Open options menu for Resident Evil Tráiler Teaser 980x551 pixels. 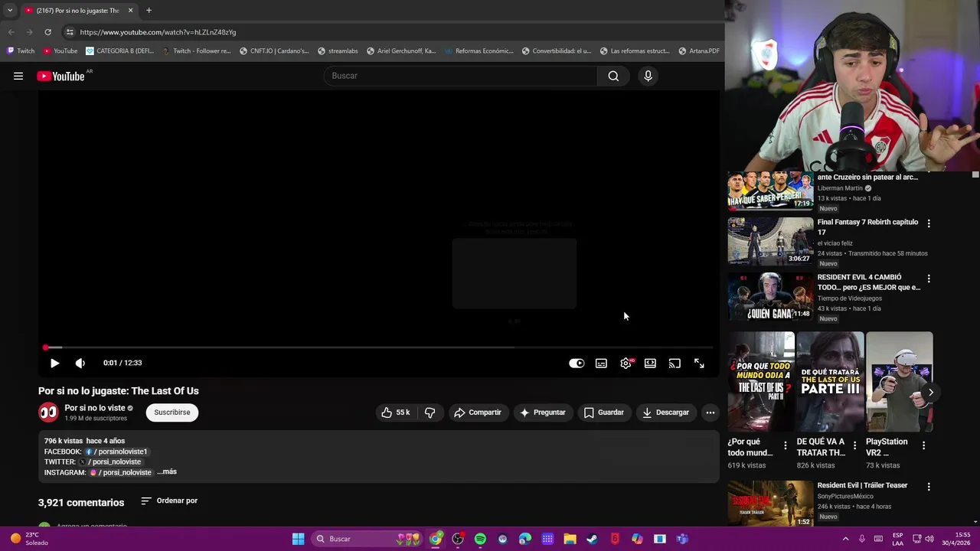pyautogui.click(x=929, y=487)
